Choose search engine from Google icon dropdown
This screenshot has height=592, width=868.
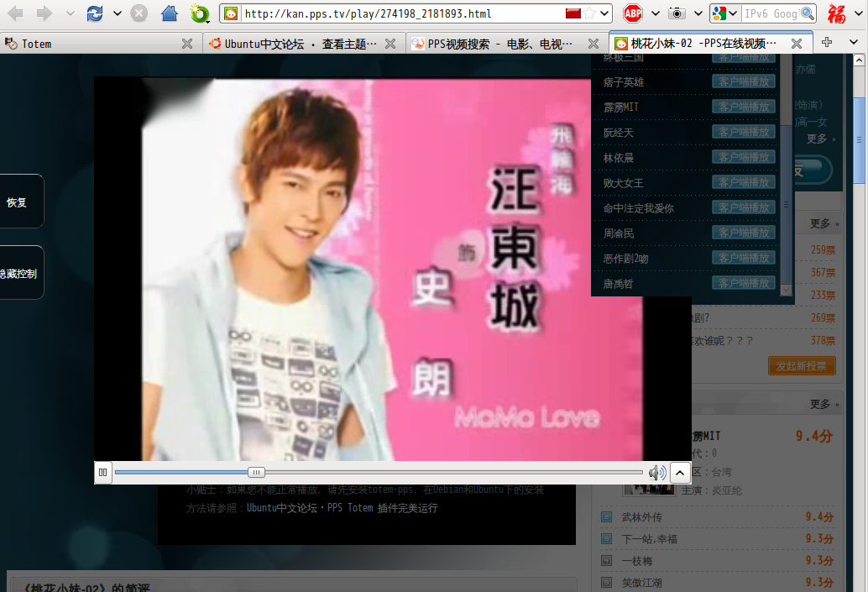tap(725, 13)
